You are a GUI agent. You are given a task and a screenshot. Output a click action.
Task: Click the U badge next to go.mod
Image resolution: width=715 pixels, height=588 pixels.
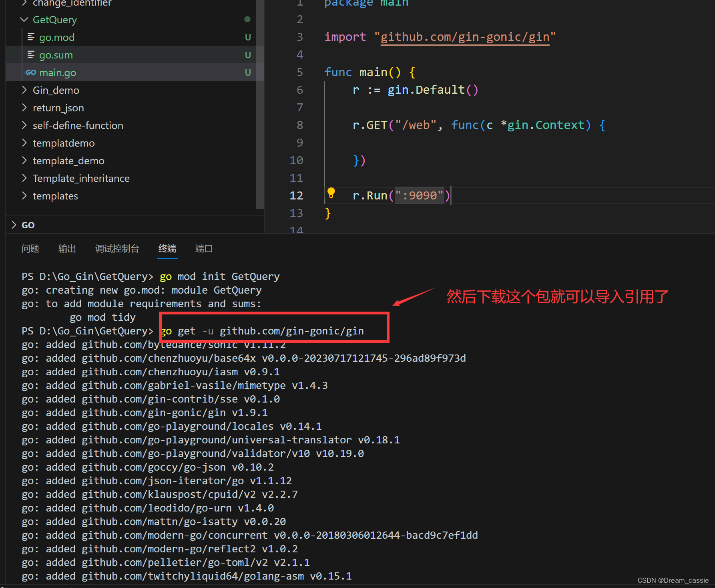(248, 37)
